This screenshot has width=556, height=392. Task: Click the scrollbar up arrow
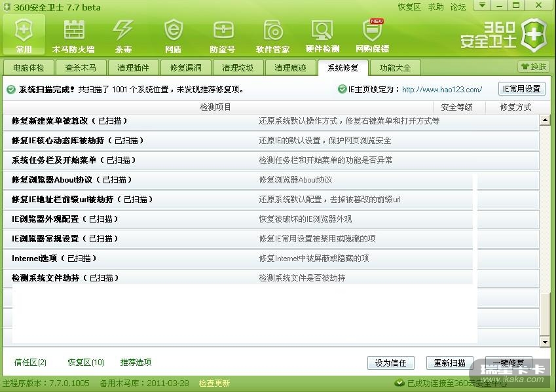[545, 120]
